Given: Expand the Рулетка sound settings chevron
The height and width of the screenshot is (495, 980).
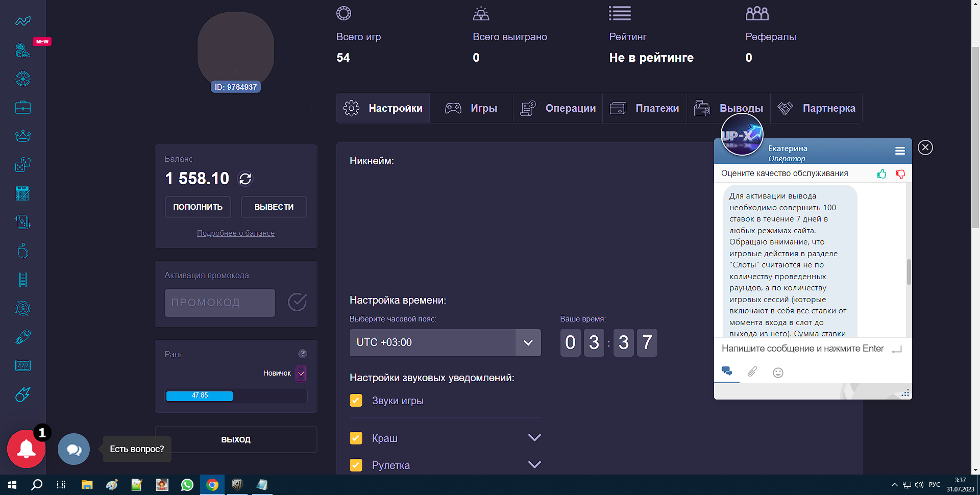Looking at the screenshot, I should coord(534,464).
